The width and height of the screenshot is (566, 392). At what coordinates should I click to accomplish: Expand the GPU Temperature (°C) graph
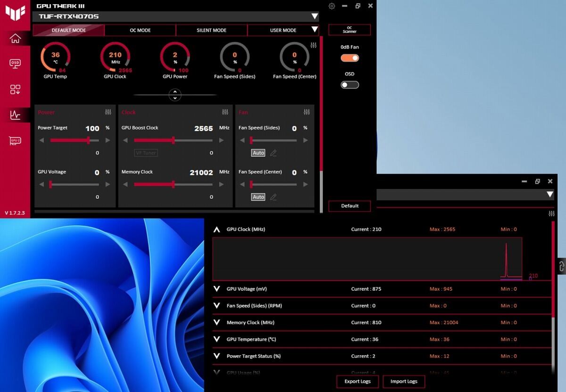coord(216,339)
